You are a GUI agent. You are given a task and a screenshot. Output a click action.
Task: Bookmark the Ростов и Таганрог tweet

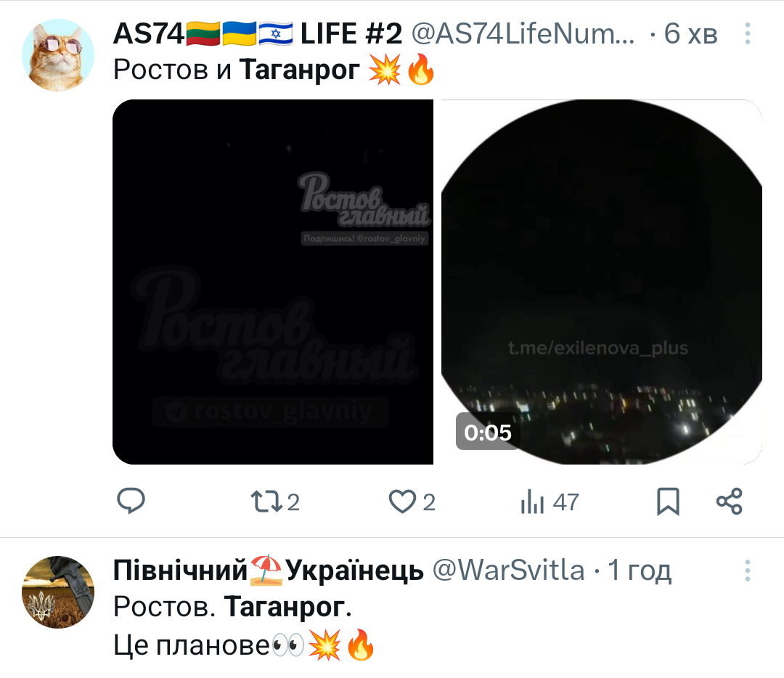[x=668, y=502]
